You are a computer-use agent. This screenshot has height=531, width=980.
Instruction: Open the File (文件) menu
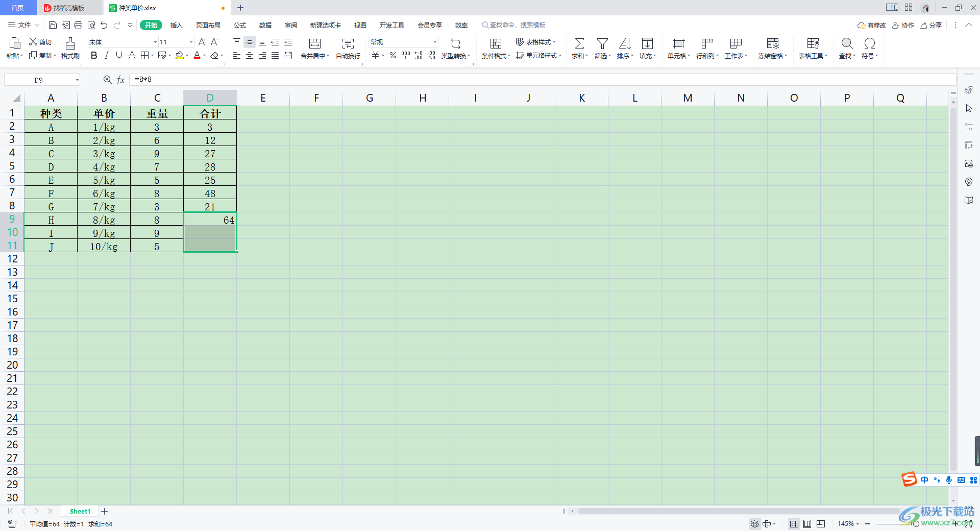(x=23, y=25)
